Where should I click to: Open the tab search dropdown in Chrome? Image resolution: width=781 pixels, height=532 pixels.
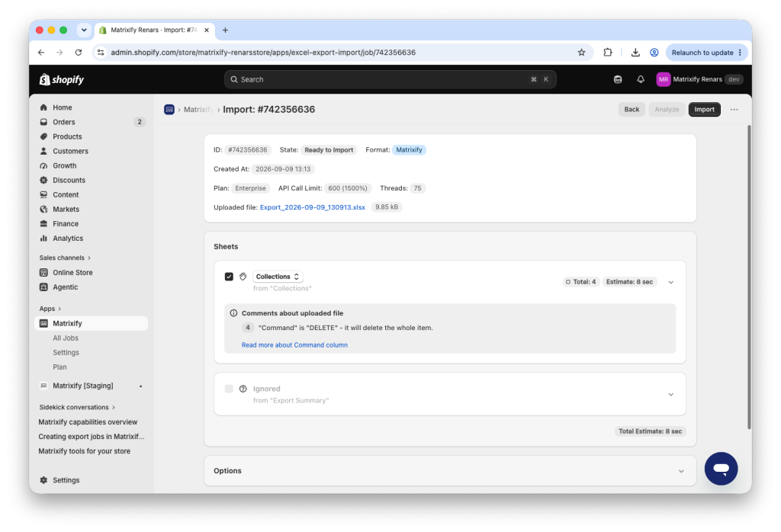[x=84, y=30]
